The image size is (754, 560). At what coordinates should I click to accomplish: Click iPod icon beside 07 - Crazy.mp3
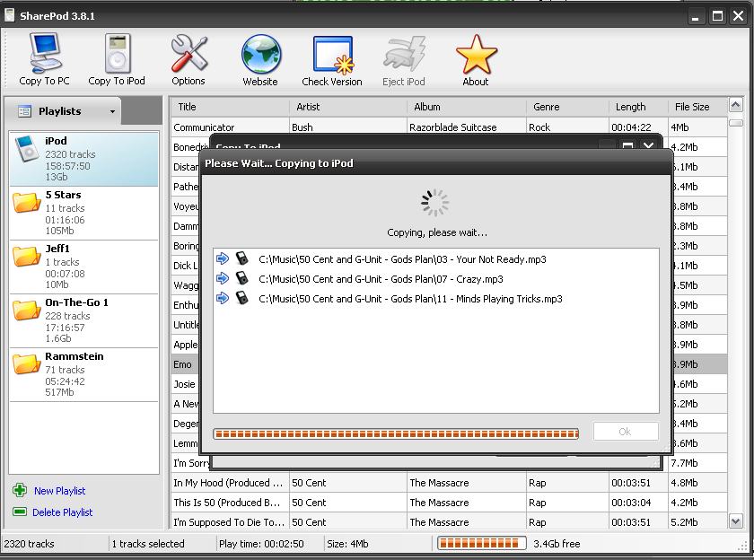[241, 278]
